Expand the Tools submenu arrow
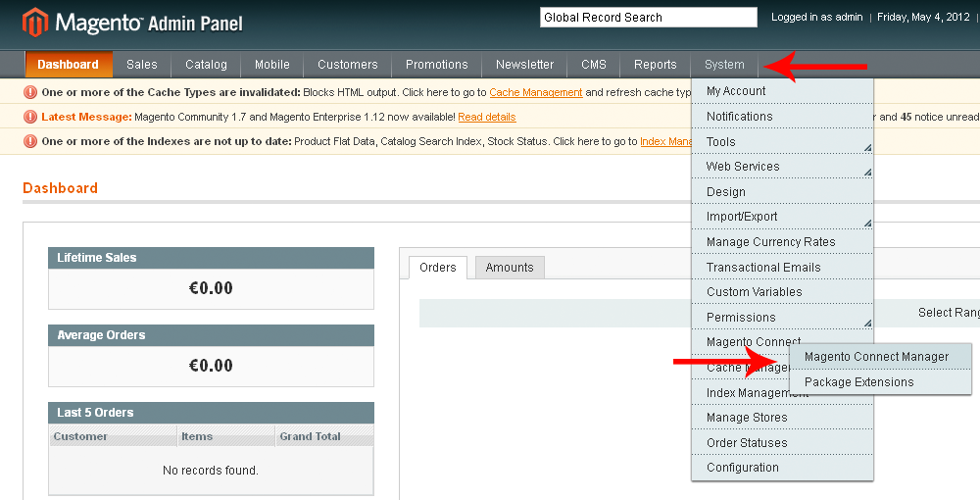980x500 pixels. 867,148
